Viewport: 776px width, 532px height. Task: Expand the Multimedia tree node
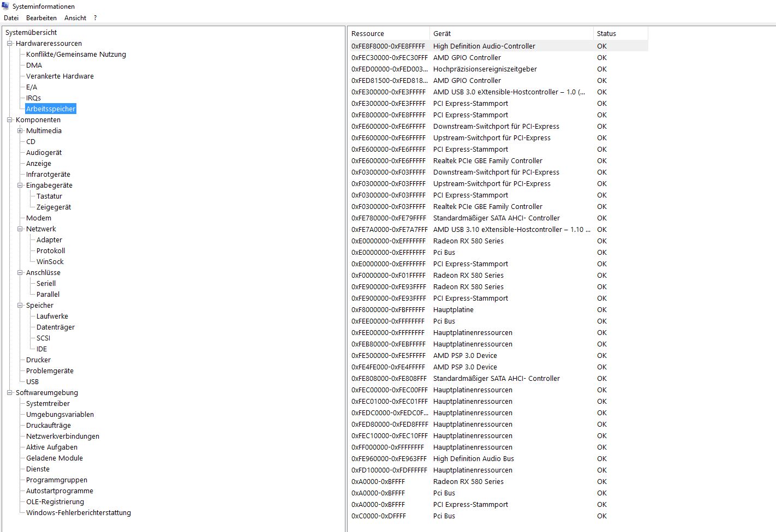pos(20,130)
